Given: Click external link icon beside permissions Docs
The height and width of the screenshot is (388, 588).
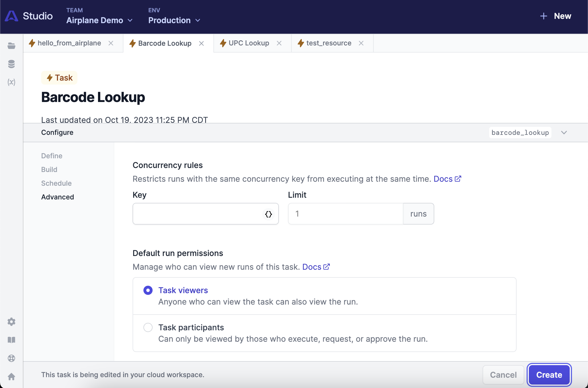Looking at the screenshot, I should 327,267.
